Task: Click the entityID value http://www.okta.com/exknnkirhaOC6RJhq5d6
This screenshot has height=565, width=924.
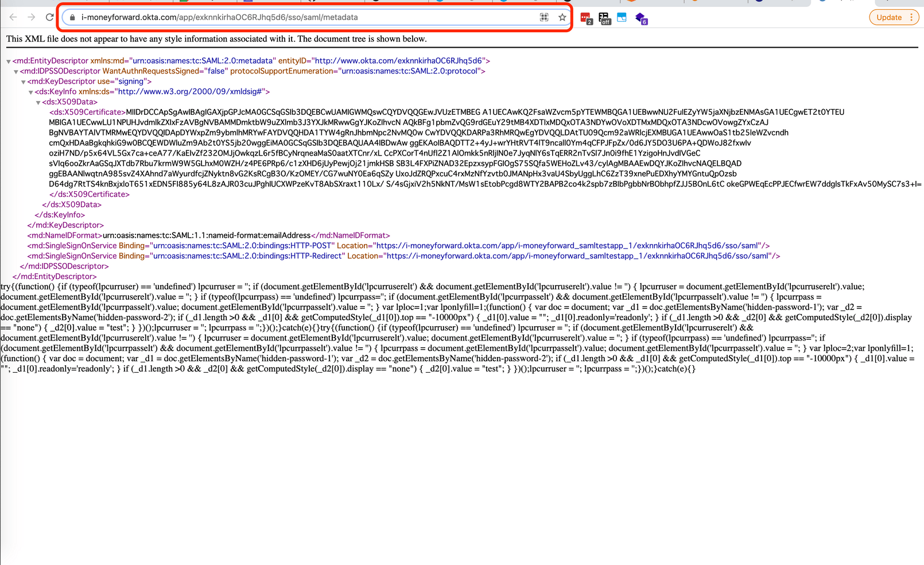Action: 398,61
